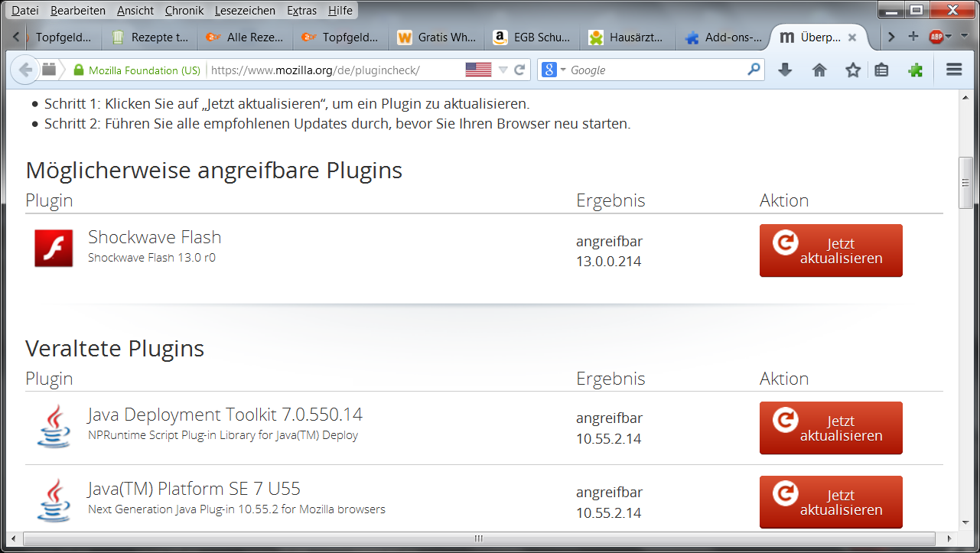Update Java Deployment Toolkit via Jetzt aktualisieren

point(831,428)
